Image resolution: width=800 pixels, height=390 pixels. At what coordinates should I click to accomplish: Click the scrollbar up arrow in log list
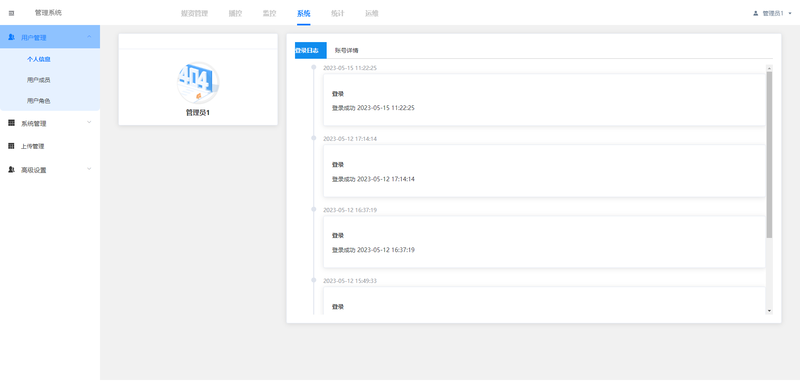pos(769,68)
